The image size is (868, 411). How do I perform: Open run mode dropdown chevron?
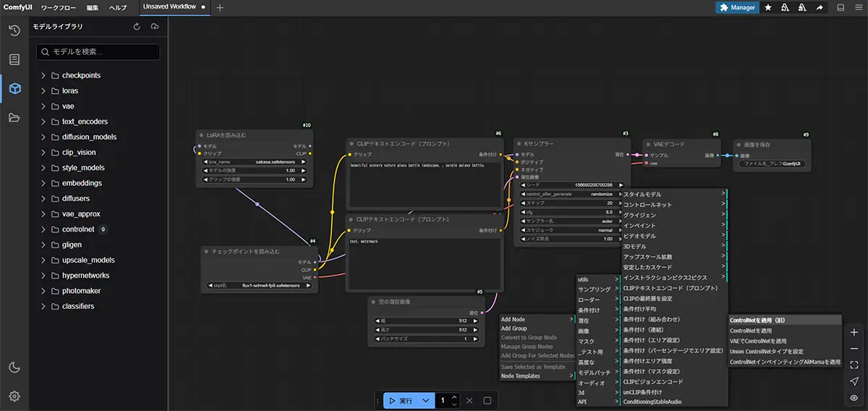pyautogui.click(x=426, y=400)
